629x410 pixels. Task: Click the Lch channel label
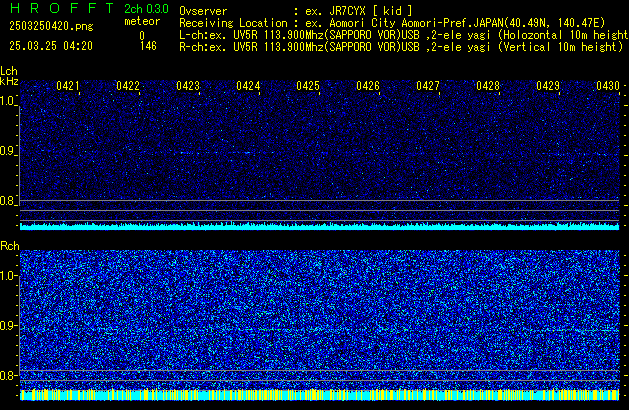click(9, 71)
